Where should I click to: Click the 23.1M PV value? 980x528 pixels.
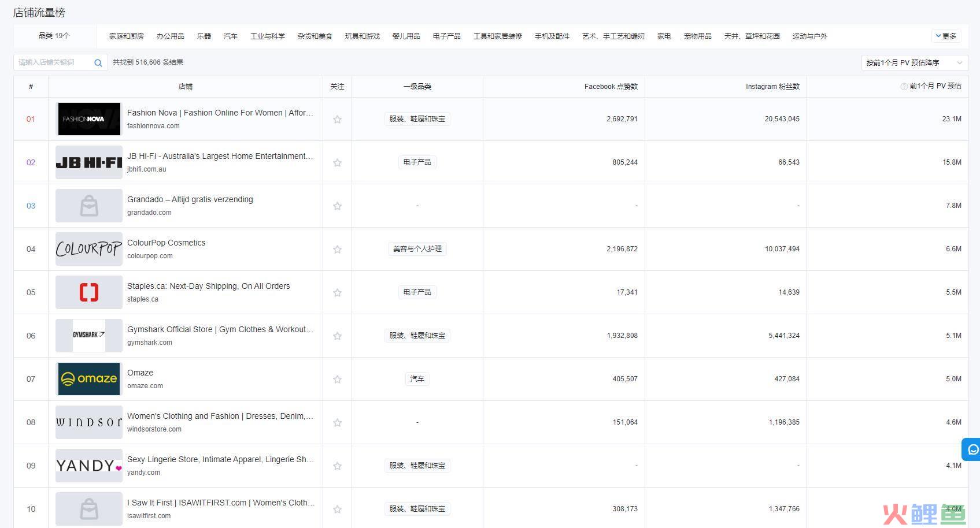tap(952, 119)
